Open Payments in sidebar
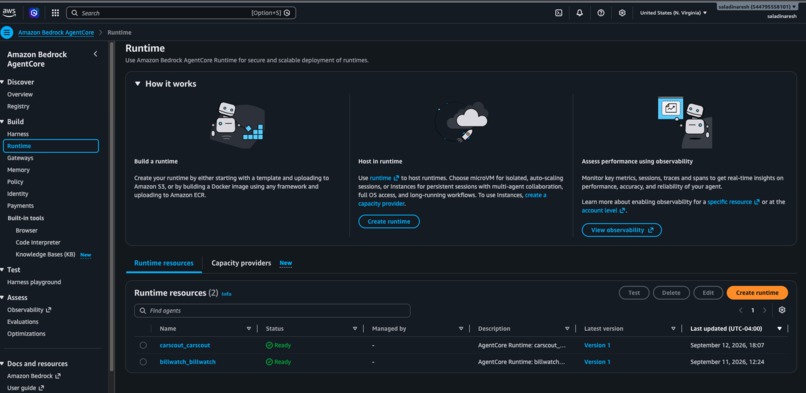 pos(20,206)
